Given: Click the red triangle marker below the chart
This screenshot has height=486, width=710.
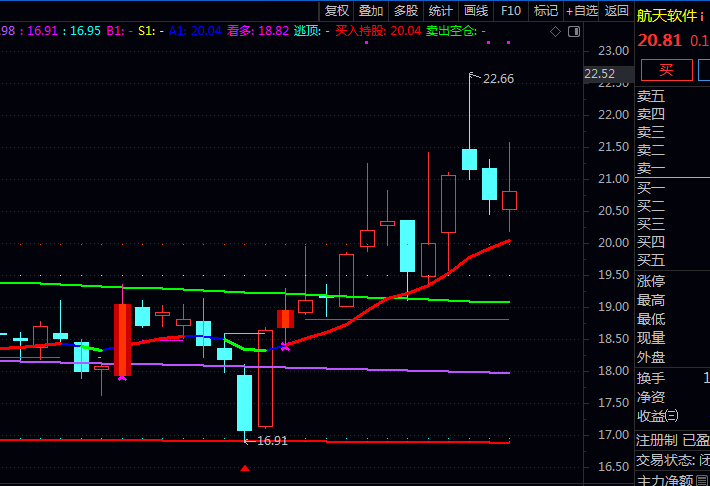Looking at the screenshot, I should 245,468.
